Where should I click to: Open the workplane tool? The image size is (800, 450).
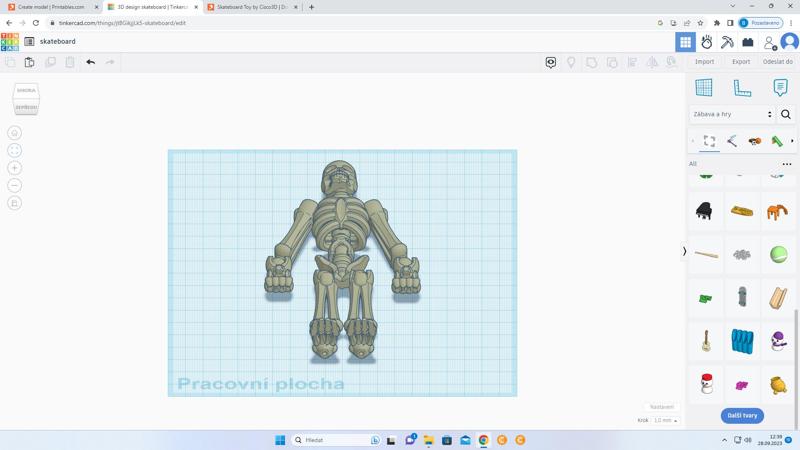click(x=704, y=88)
